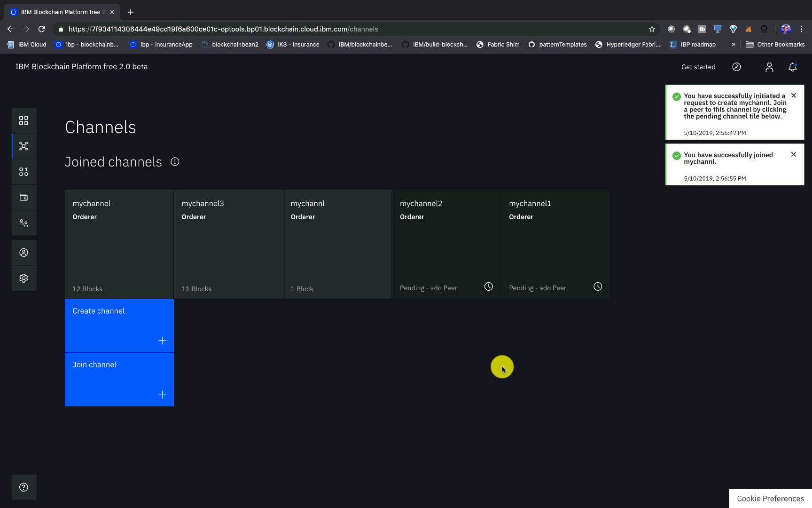Open a new browser tab
812x508 pixels.
click(x=131, y=12)
